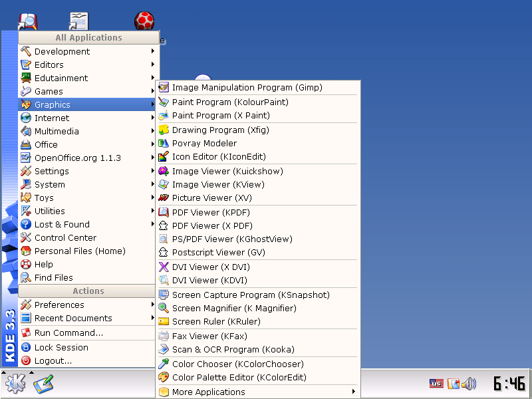The height and width of the screenshot is (399, 532).
Task: Open the System menu category
Action: pos(87,185)
